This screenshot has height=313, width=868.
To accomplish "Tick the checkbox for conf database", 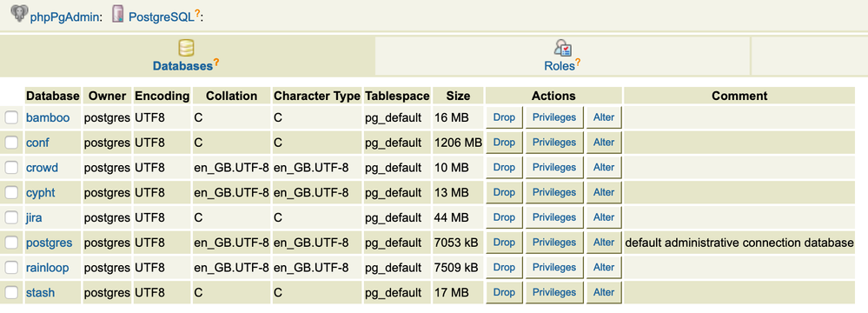I will click(x=11, y=143).
